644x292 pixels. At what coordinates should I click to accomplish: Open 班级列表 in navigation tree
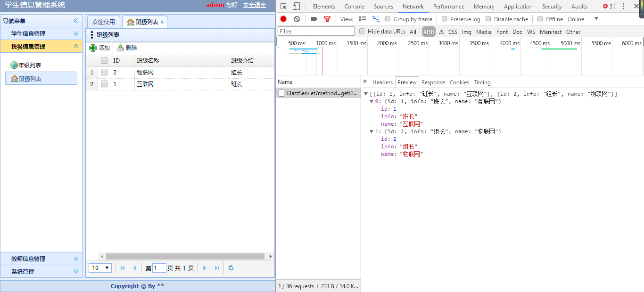point(41,78)
